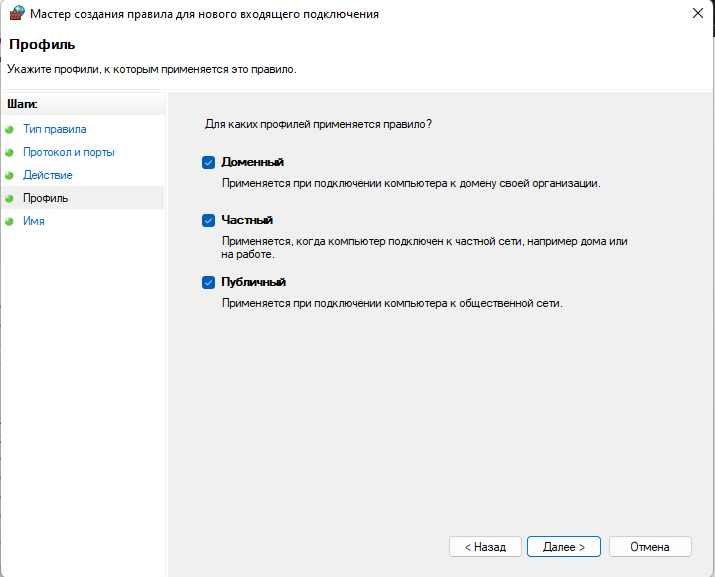715x577 pixels.
Task: Click the Назад button
Action: point(485,546)
